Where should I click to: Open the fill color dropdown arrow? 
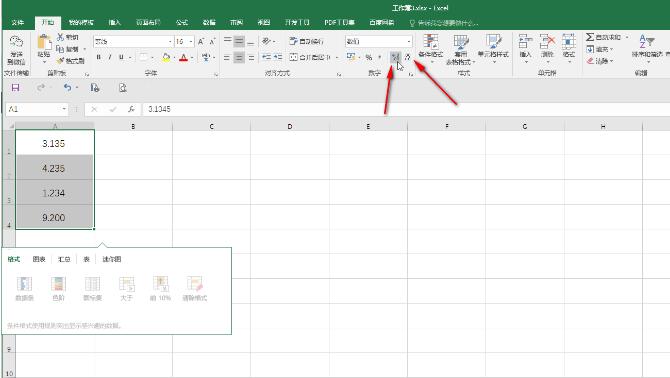coord(174,57)
